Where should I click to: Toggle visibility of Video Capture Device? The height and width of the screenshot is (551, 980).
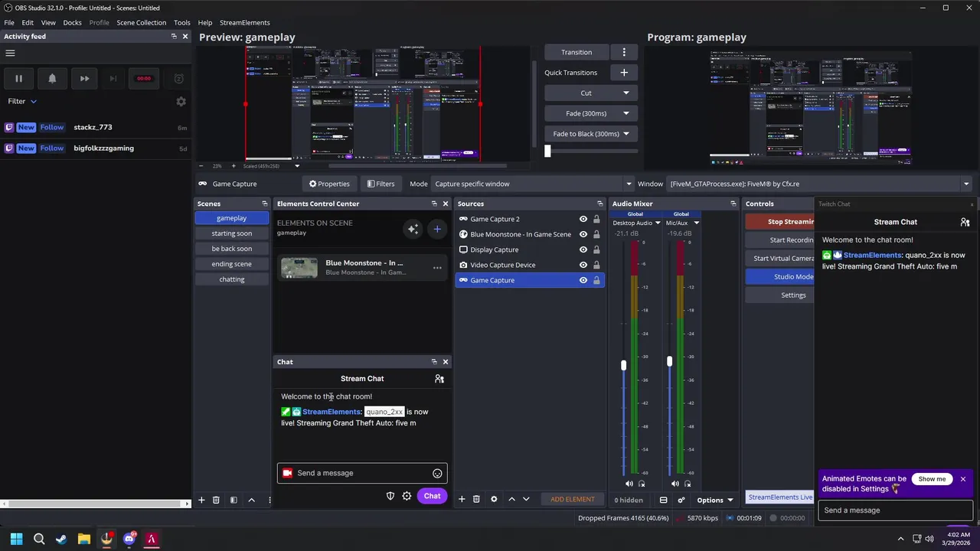(583, 265)
